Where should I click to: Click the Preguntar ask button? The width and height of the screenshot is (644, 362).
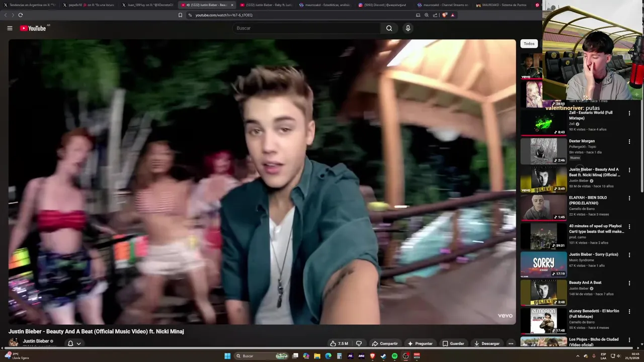pos(420,343)
